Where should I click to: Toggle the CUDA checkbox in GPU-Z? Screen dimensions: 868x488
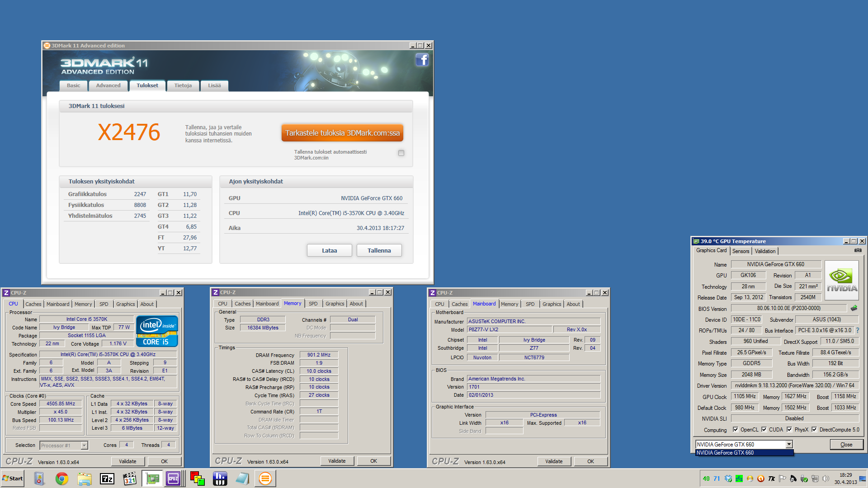coord(764,430)
